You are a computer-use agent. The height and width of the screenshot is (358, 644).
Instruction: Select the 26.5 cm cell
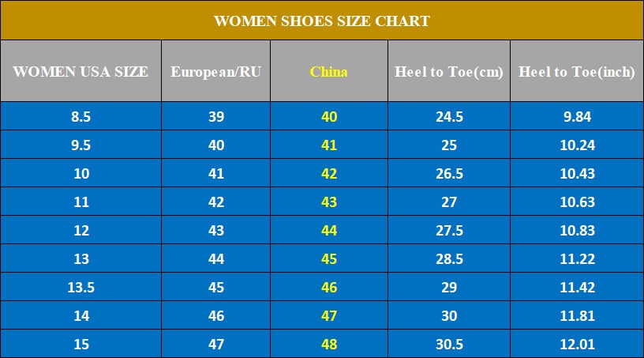[449, 173]
